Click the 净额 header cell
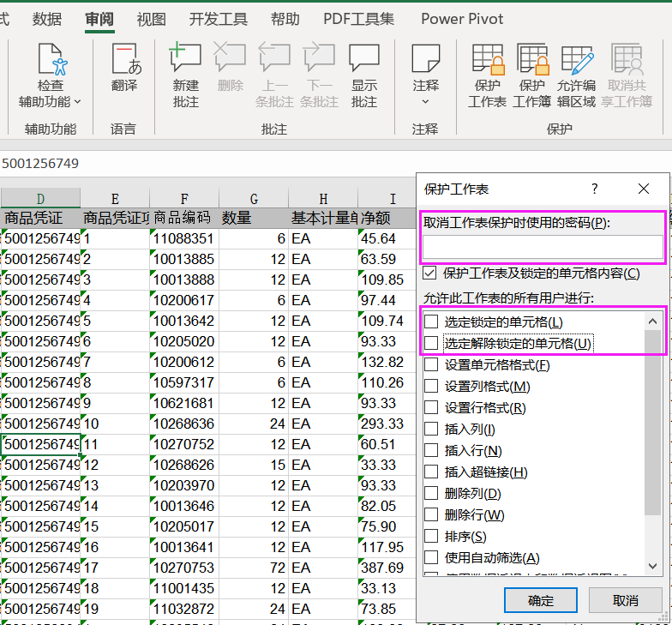Image resolution: width=672 pixels, height=625 pixels. point(387,218)
